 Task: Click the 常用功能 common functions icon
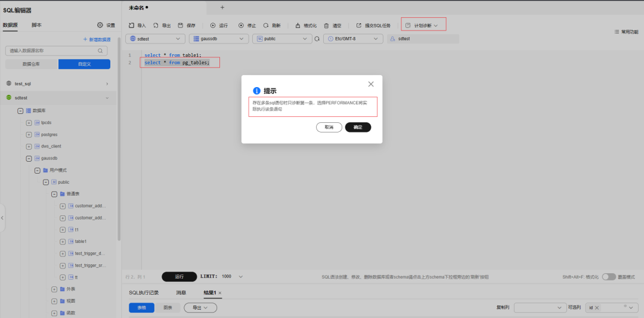(x=617, y=32)
